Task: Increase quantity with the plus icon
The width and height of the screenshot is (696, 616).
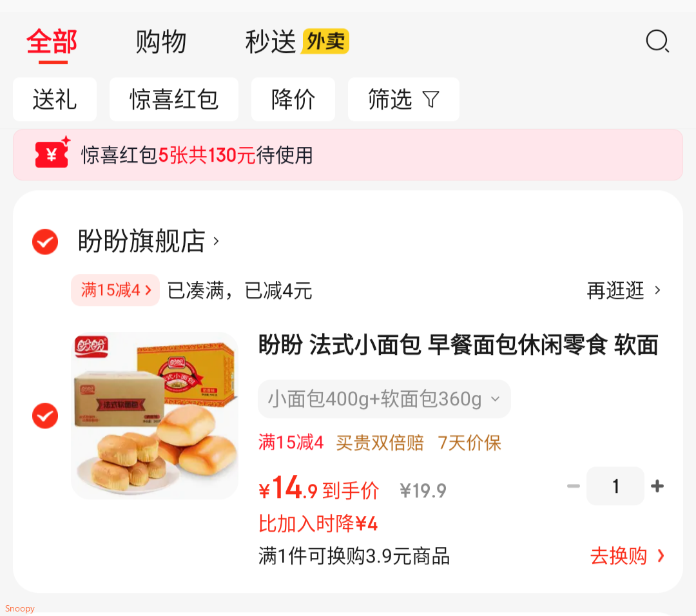Action: coord(657,486)
